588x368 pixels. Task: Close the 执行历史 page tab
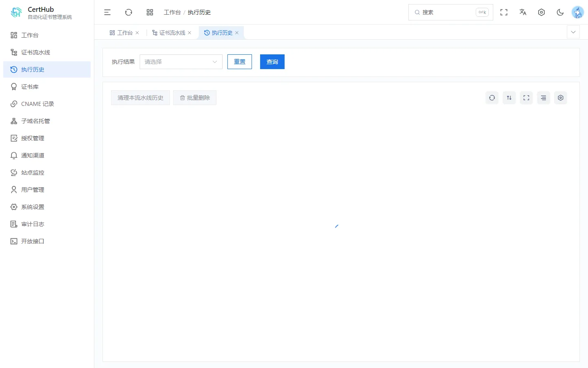pos(237,33)
